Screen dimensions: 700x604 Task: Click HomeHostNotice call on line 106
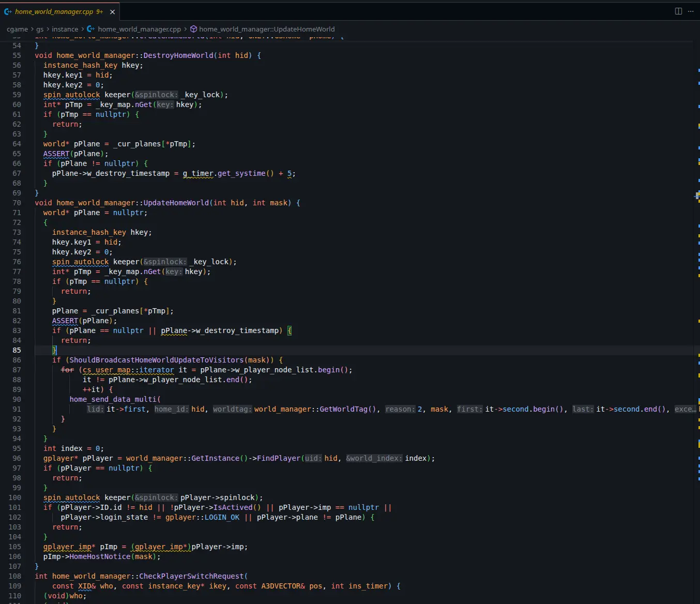pyautogui.click(x=100, y=556)
